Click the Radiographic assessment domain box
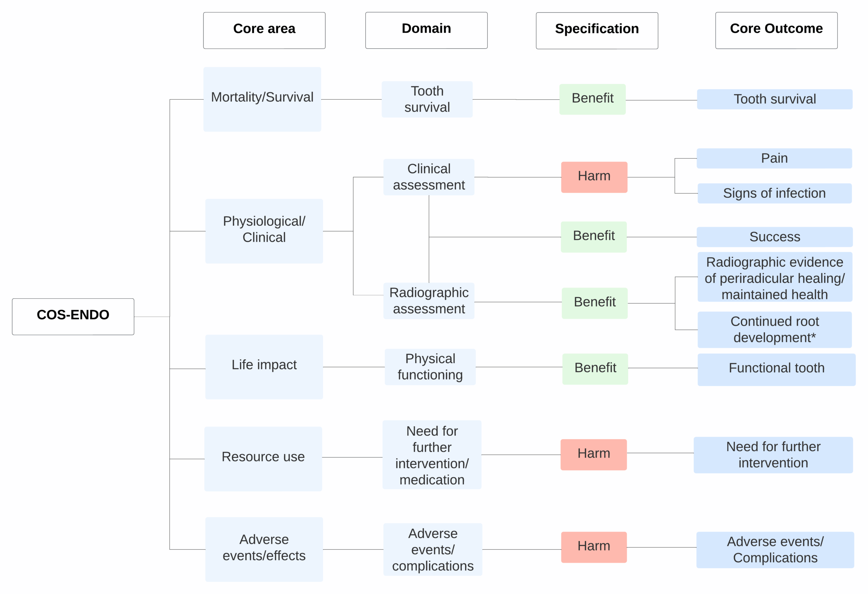The width and height of the screenshot is (868, 594). point(429,301)
